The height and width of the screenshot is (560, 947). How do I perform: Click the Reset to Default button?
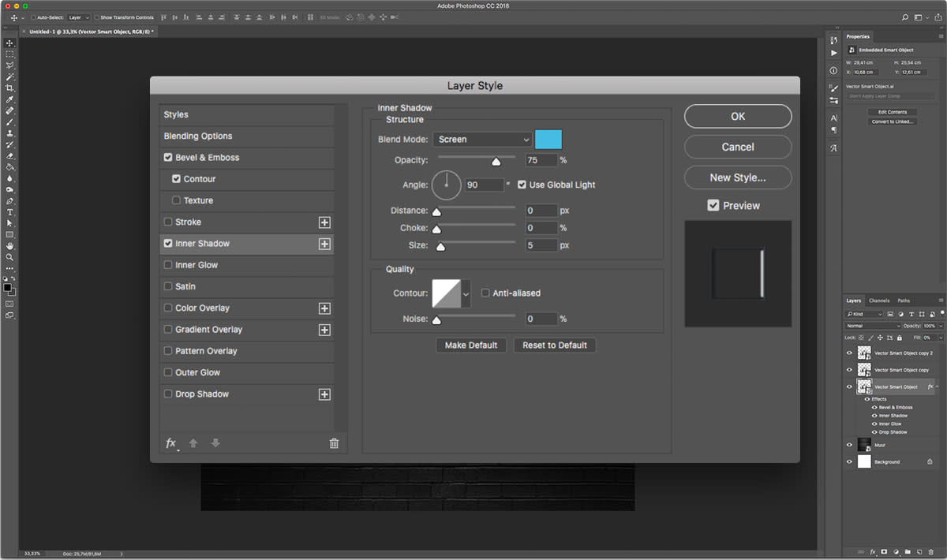coord(555,345)
